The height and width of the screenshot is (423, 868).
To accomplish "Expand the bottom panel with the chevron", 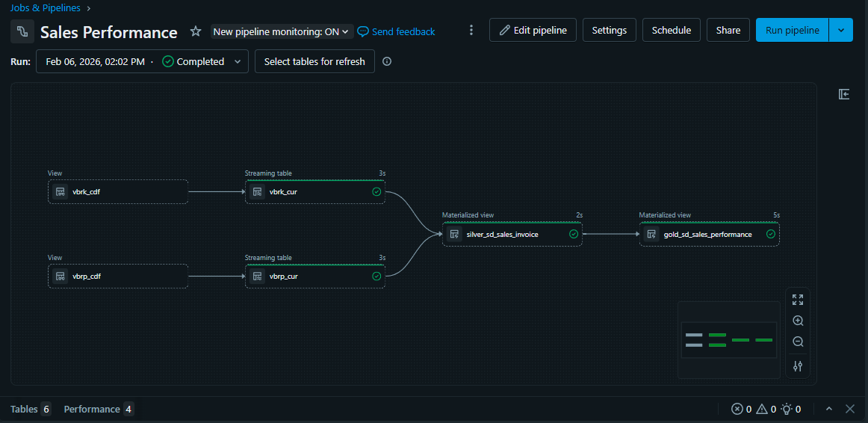I will coord(829,409).
